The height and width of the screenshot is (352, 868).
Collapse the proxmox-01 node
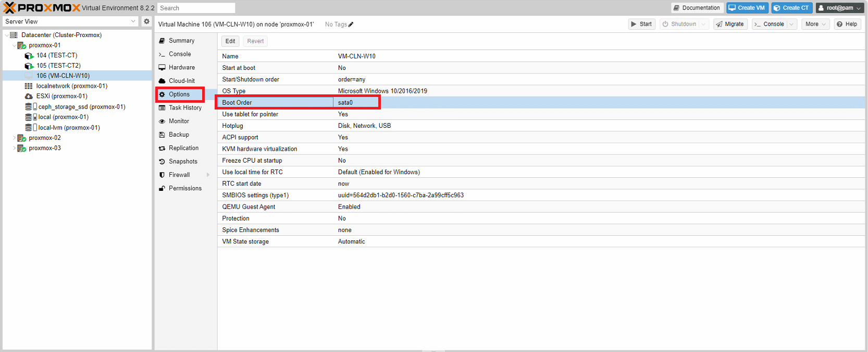(14, 45)
